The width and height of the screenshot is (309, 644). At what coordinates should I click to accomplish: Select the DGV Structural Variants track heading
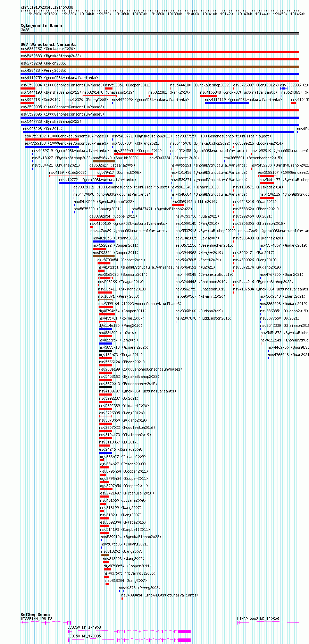(49, 44)
